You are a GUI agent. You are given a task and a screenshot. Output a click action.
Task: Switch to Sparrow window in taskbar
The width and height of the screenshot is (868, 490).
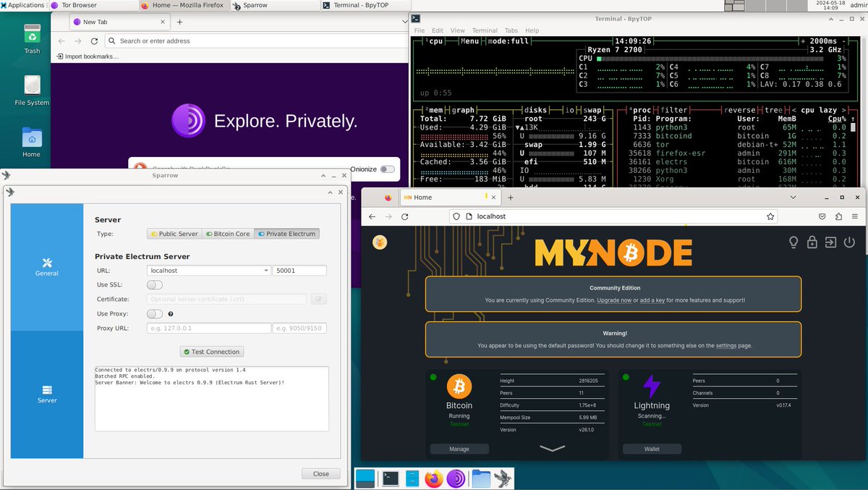click(275, 5)
